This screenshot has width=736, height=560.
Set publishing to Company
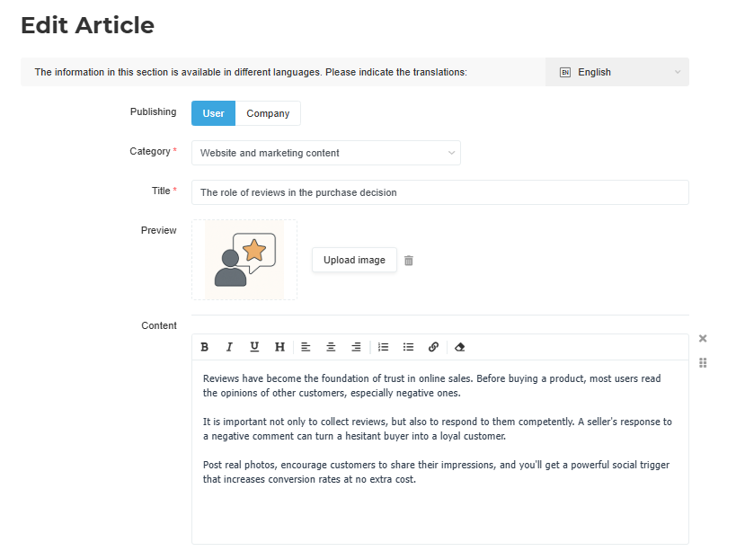268,113
